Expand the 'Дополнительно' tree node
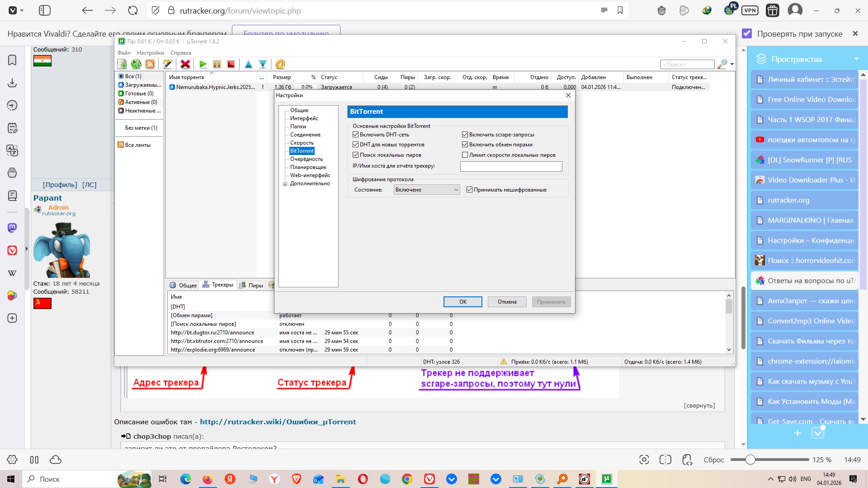 click(x=285, y=184)
